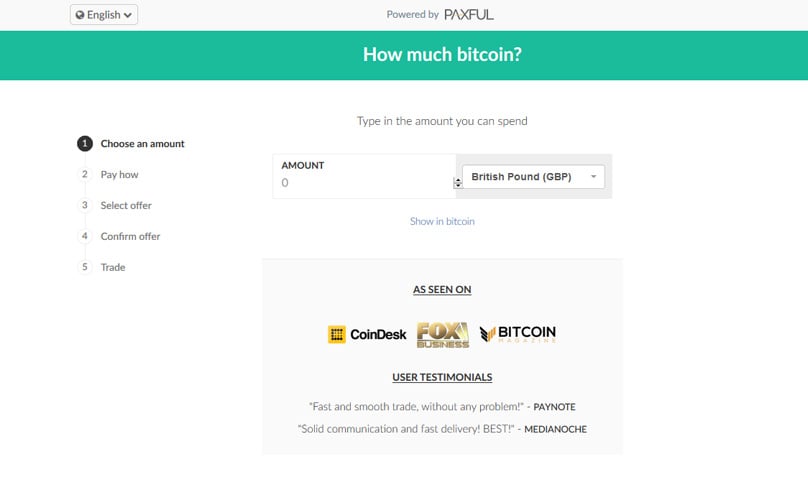Go to the Pay how step

[120, 175]
